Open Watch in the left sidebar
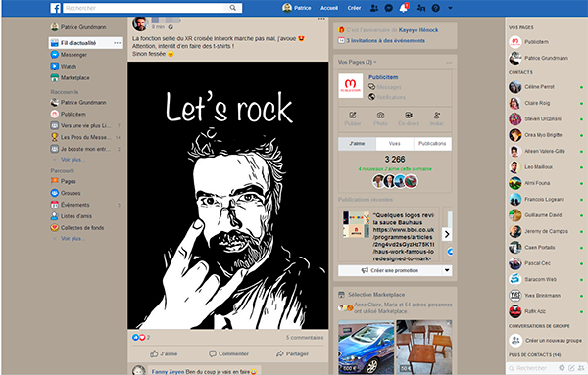 pyautogui.click(x=64, y=67)
